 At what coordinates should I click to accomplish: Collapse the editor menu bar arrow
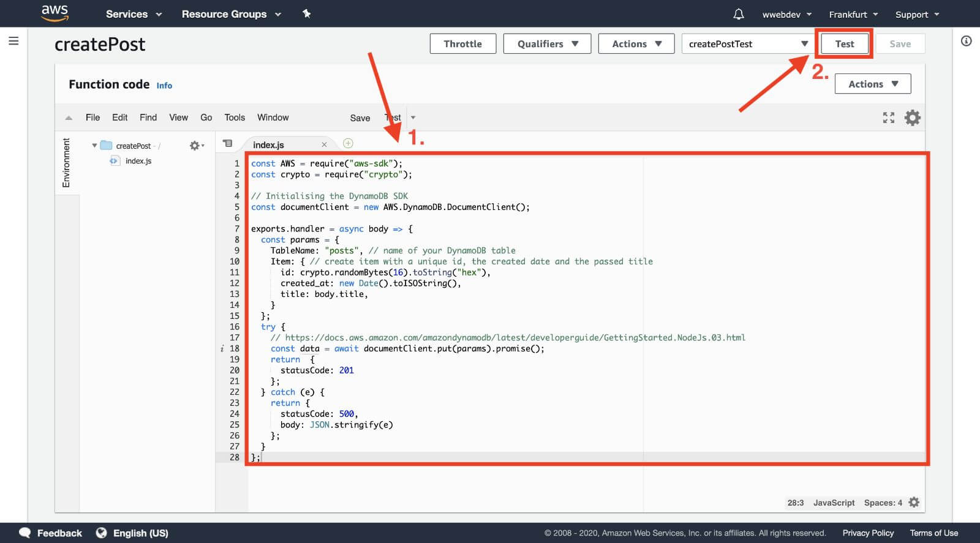click(x=69, y=118)
